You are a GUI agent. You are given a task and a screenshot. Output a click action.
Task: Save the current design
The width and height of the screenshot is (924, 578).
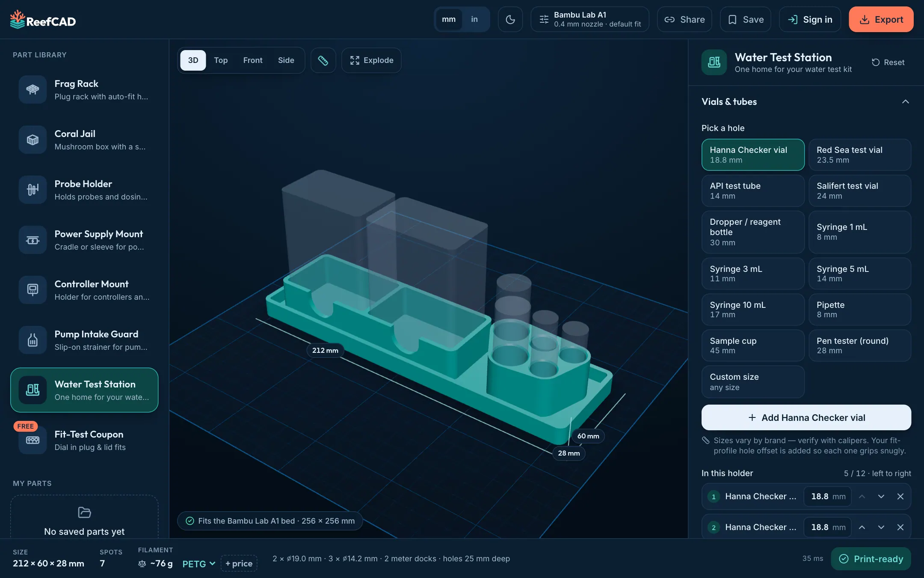point(746,19)
